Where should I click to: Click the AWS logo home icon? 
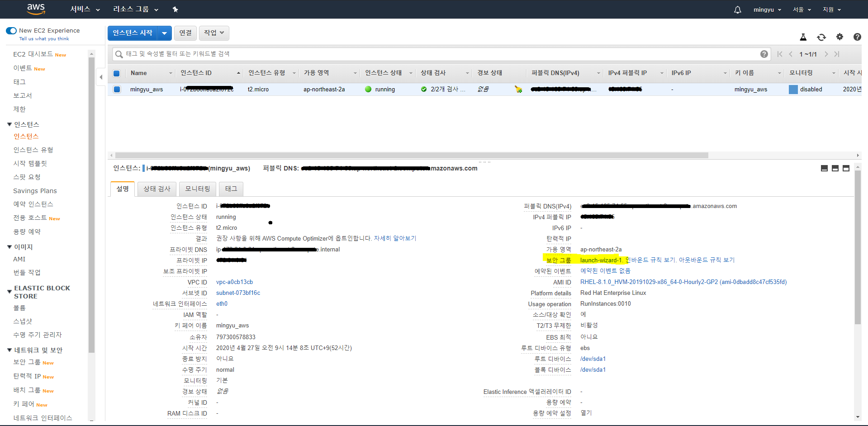coord(36,9)
